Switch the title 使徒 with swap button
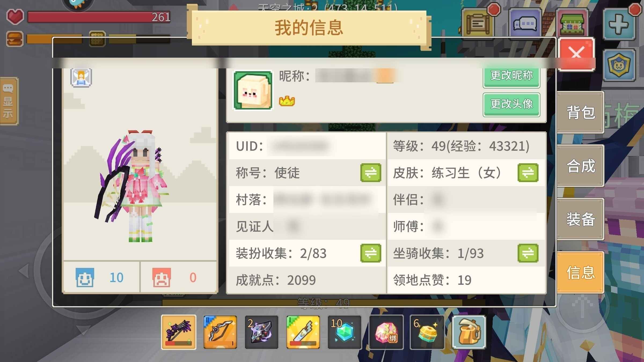The width and height of the screenshot is (644, 362). point(371,172)
